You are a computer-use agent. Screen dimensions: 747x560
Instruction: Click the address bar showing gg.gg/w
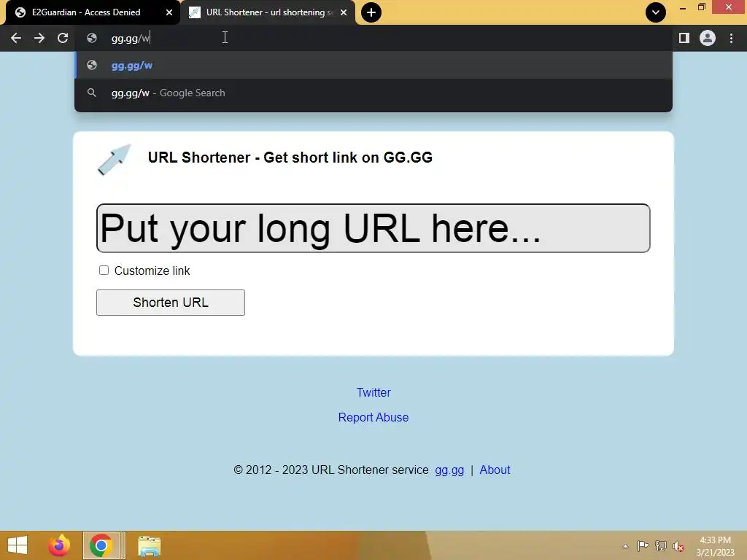click(x=373, y=38)
